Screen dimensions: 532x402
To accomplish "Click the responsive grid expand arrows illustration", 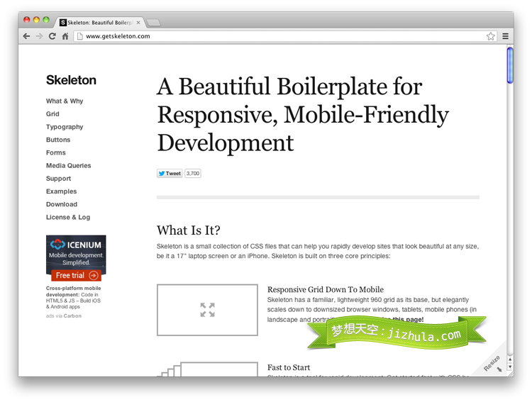I will (x=207, y=310).
